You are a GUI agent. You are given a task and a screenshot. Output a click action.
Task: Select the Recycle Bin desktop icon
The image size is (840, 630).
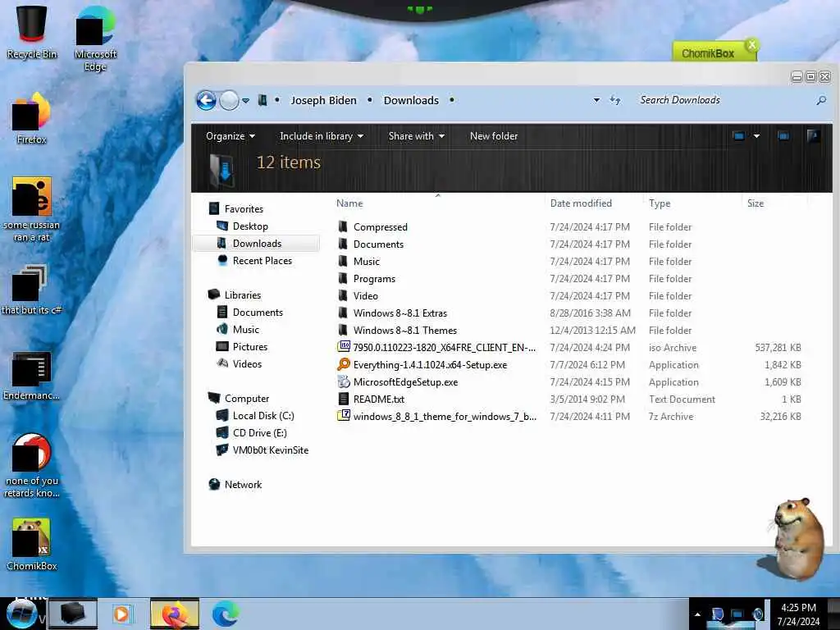pyautogui.click(x=32, y=32)
